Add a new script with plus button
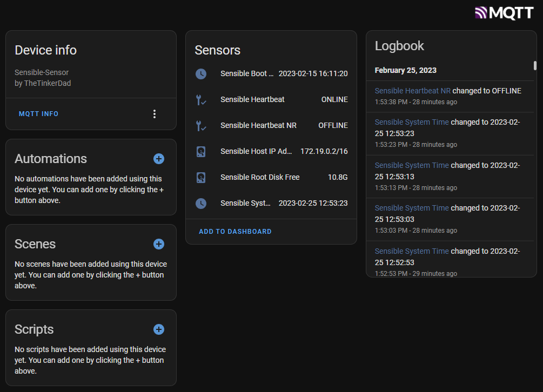543x392 pixels. [x=159, y=329]
